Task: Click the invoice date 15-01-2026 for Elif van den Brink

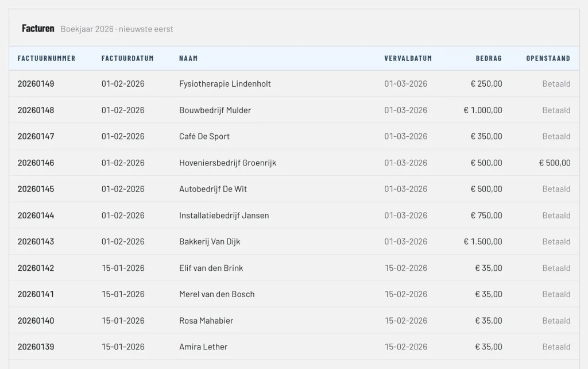Action: pyautogui.click(x=123, y=268)
